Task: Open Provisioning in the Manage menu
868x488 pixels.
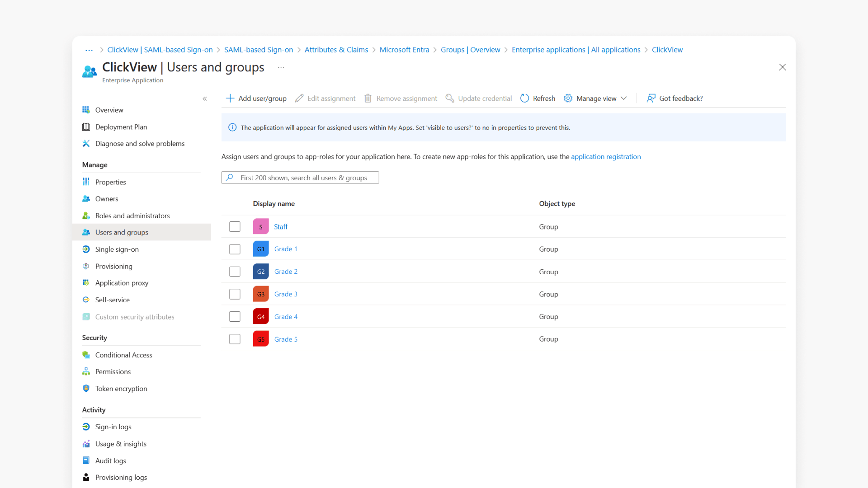Action: 113,266
